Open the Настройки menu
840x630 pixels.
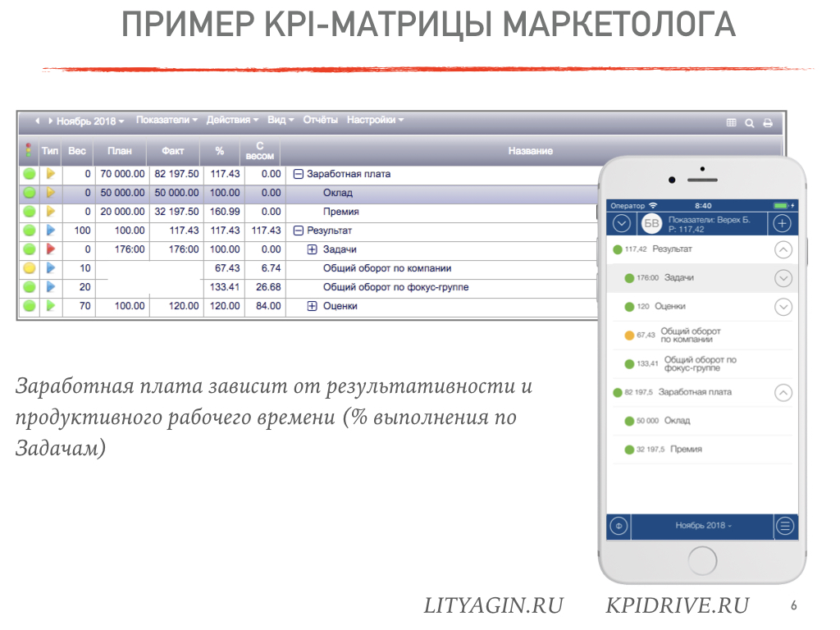tap(375, 120)
